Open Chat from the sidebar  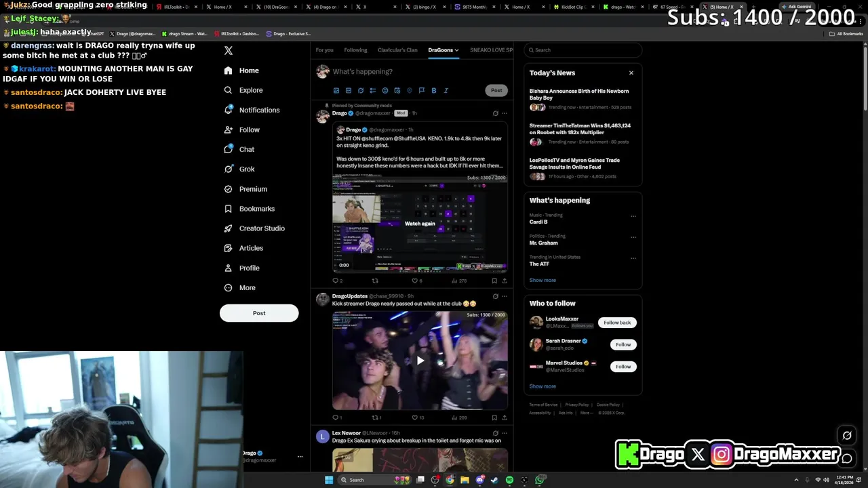[x=239, y=149]
